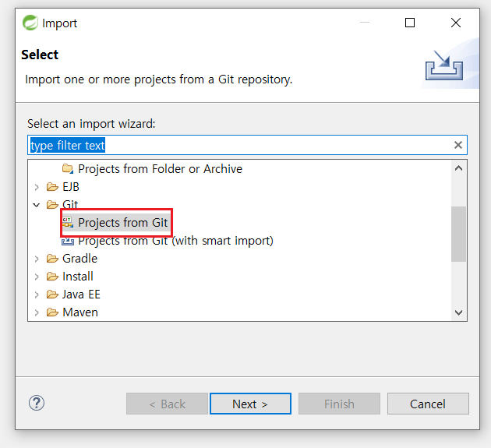Close the Import dialog window
The image size is (491, 448).
[x=456, y=23]
